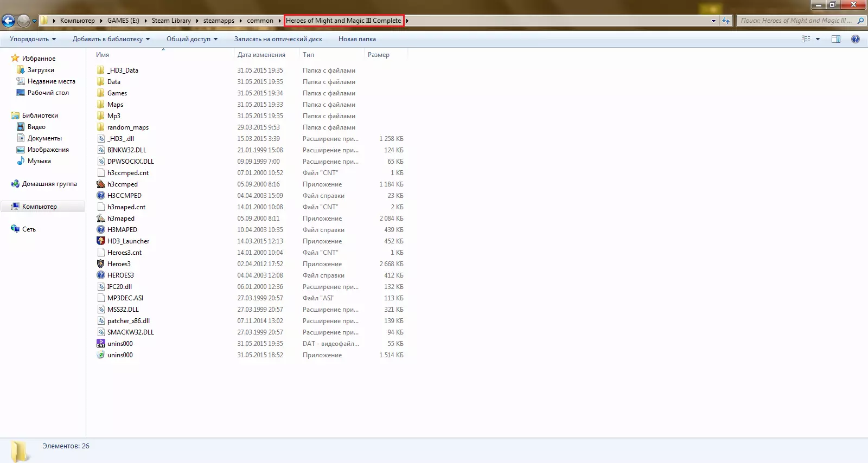This screenshot has height=463, width=868.
Task: Select the Heroes3.cnt file icon
Action: (x=101, y=252)
